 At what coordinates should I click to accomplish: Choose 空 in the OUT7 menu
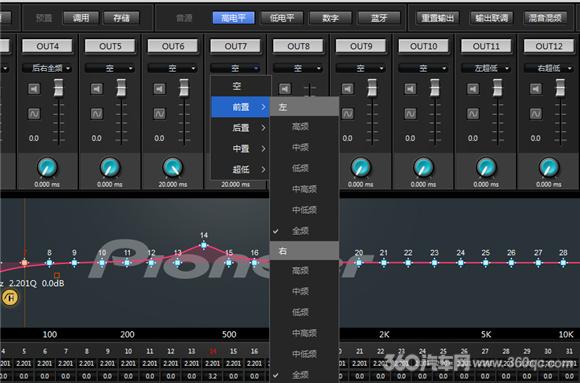241,86
